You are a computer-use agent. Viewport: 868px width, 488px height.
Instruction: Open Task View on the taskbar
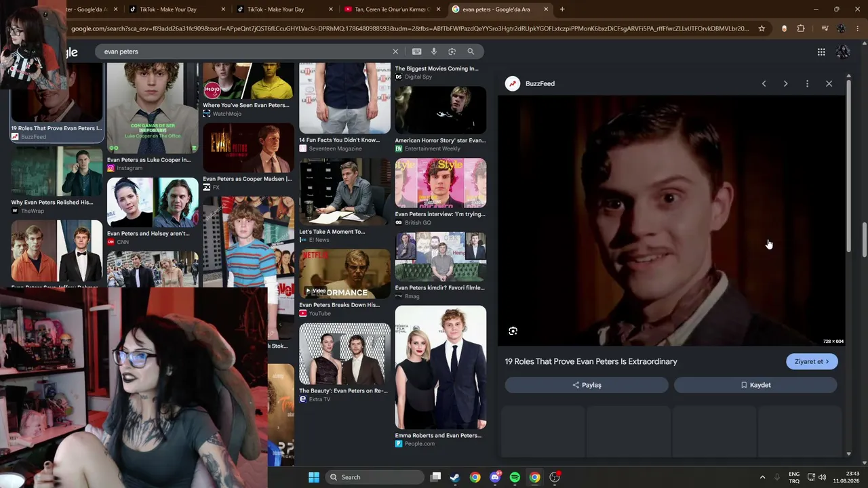(x=436, y=477)
